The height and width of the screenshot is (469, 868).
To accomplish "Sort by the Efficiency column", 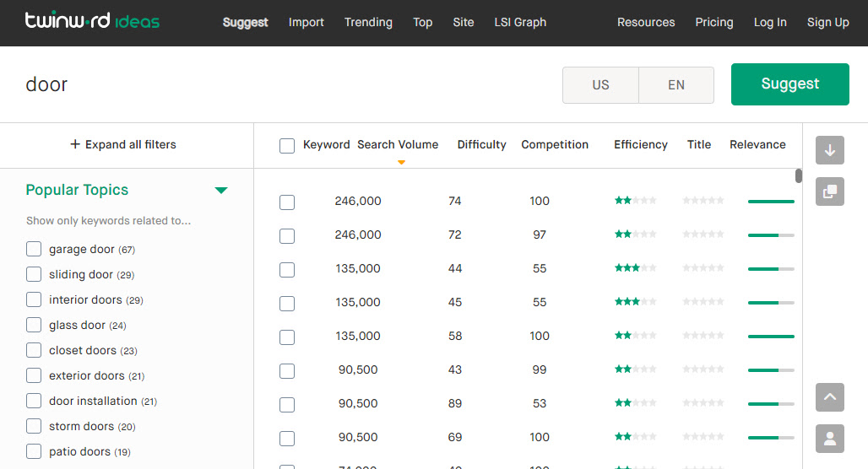I will point(641,144).
